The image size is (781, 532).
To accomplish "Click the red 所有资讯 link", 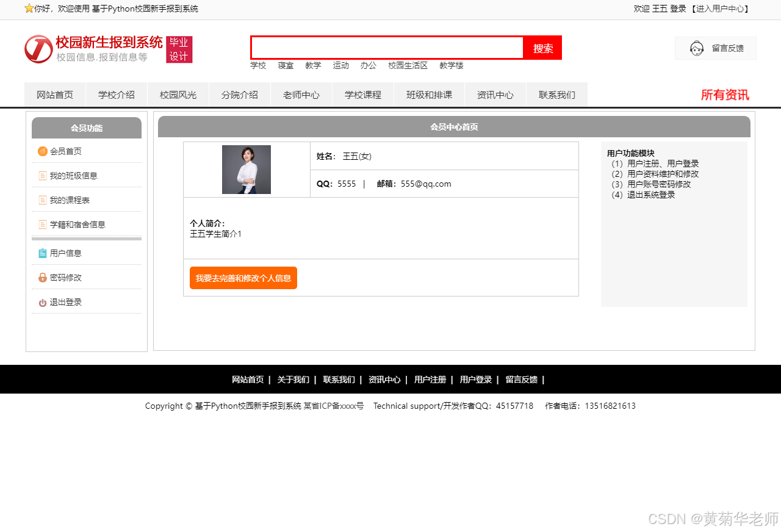I will click(x=725, y=95).
